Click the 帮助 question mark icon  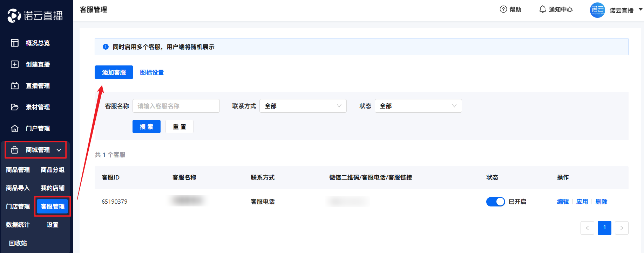[x=503, y=9]
